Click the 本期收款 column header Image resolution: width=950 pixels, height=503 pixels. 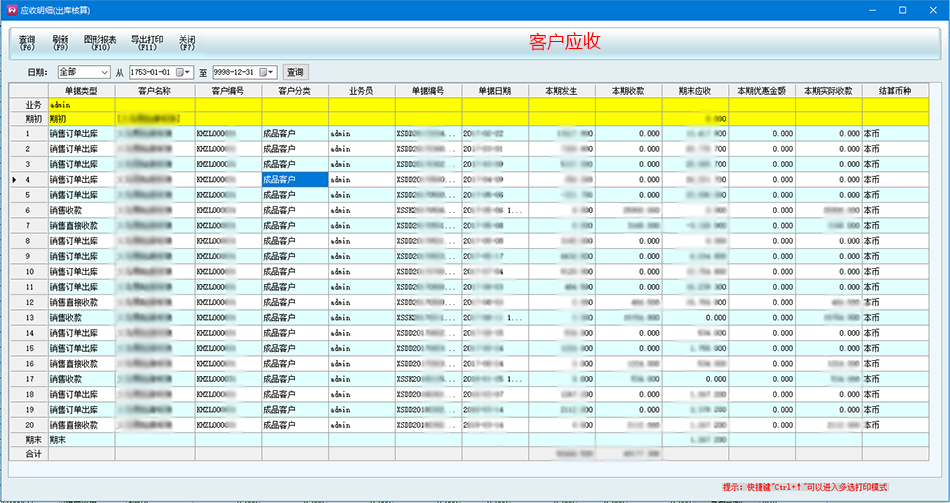(x=628, y=90)
